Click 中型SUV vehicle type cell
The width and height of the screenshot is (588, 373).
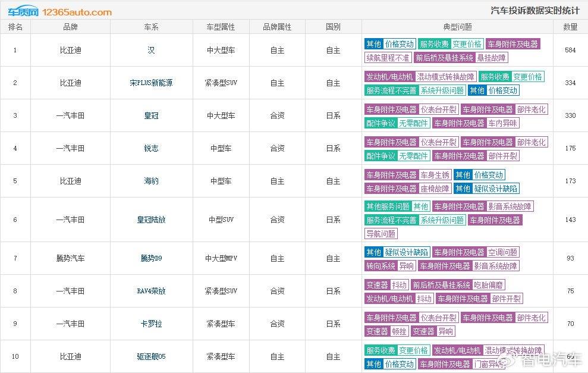[221, 220]
